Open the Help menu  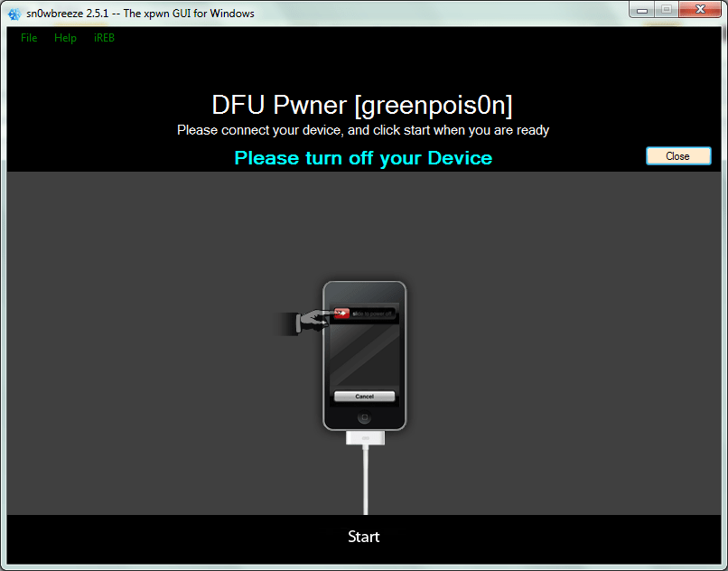(x=65, y=38)
